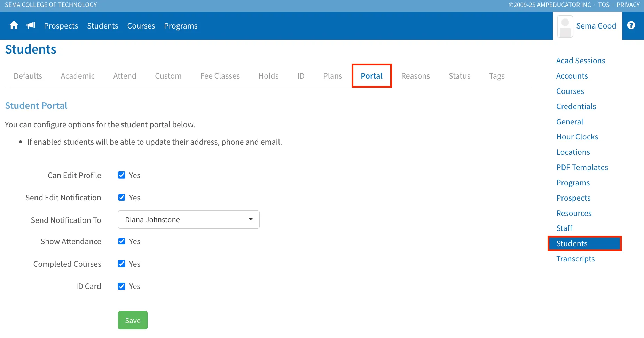This screenshot has height=338, width=644.
Task: Open Send Notification To dropdown
Action: click(x=189, y=219)
